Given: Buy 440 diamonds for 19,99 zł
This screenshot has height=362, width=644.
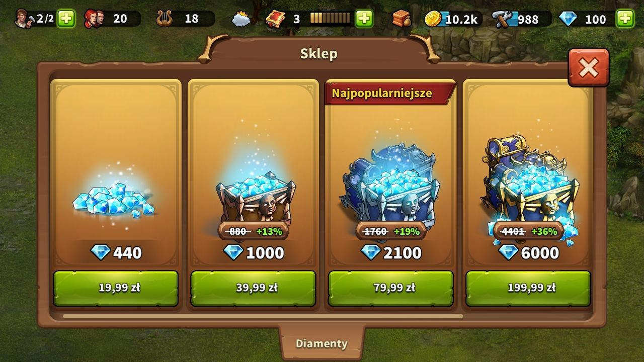Looking at the screenshot, I should tap(116, 288).
